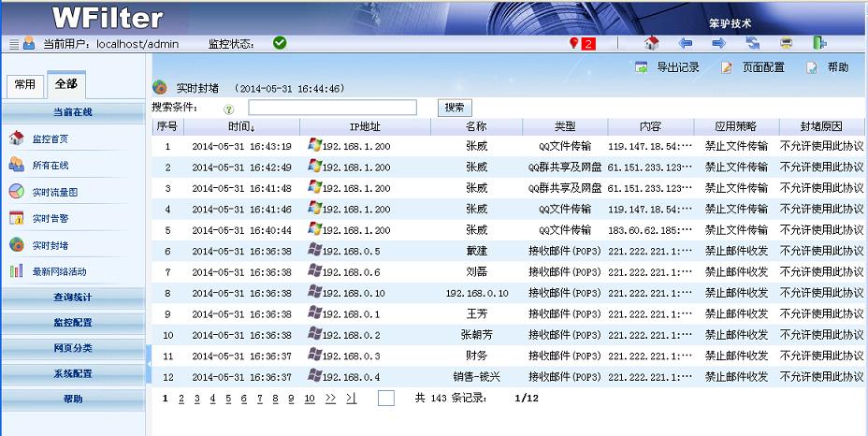
Task: Refresh the page with the sync icon
Action: [752, 43]
